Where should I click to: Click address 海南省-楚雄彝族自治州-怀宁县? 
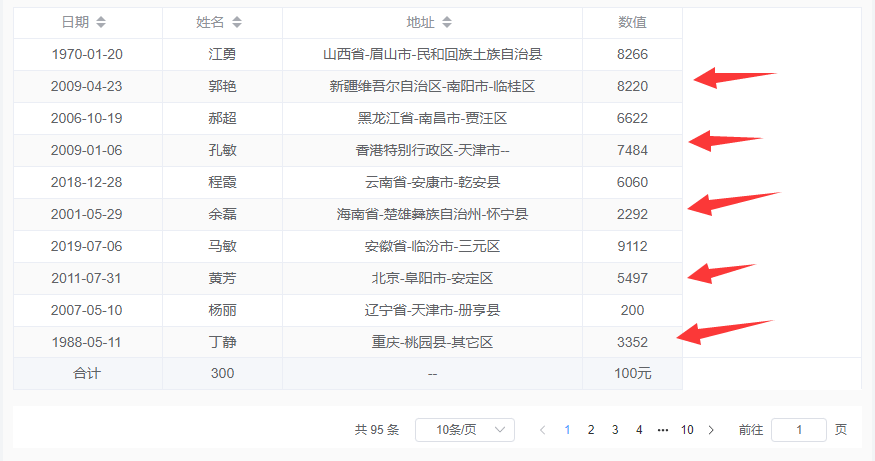click(x=432, y=214)
